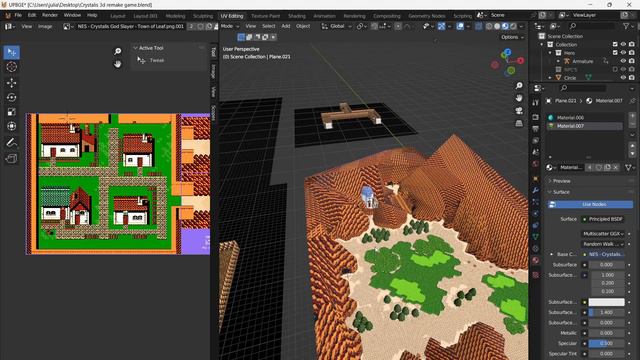Open 3D viewport Add menu

tap(286, 26)
